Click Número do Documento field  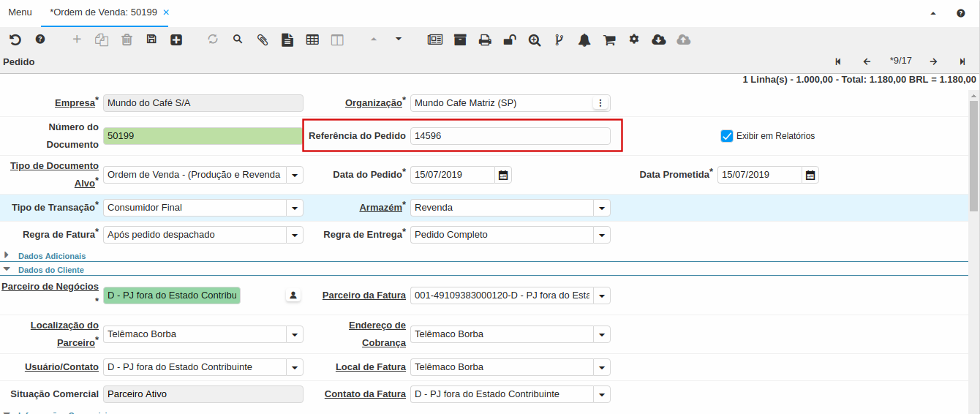tap(203, 136)
